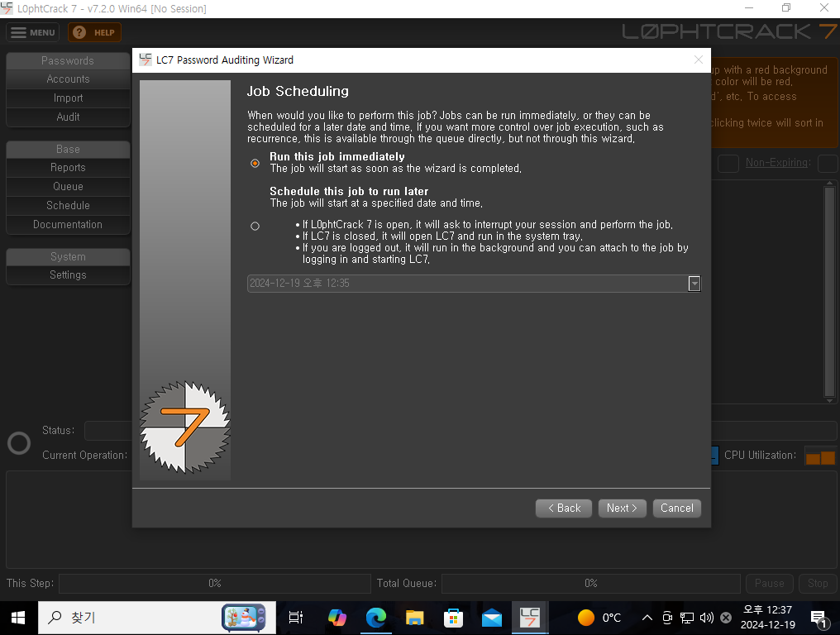Launch Microsoft Edge from the taskbar
Image resolution: width=840 pixels, height=635 pixels.
(x=376, y=618)
